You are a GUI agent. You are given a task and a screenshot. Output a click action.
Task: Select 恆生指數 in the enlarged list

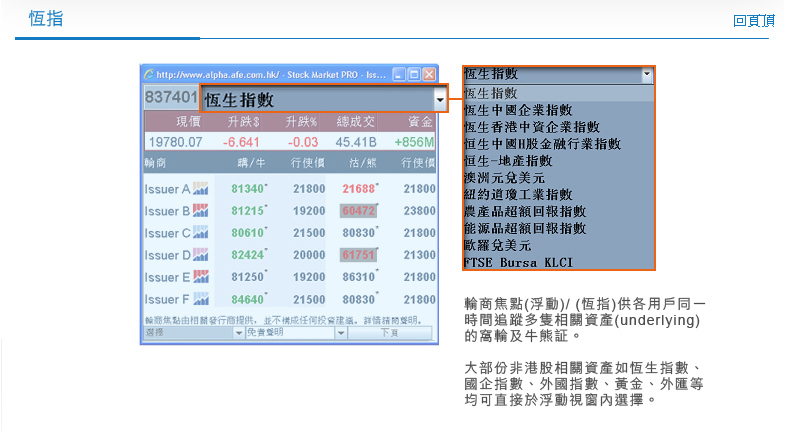coord(558,93)
